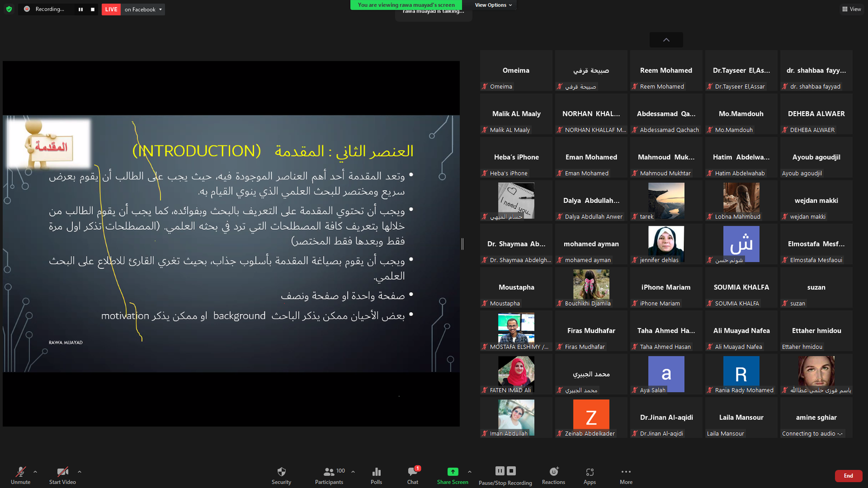Show previous participants page with up chevron
Image resolution: width=868 pixels, height=488 pixels.
[666, 40]
